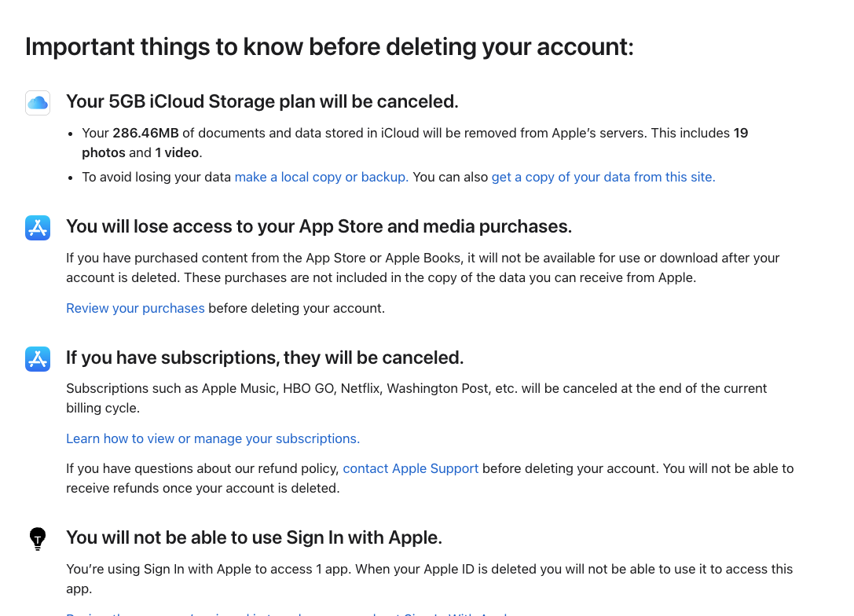
Task: Click the bold '1 video' text
Action: click(x=177, y=152)
